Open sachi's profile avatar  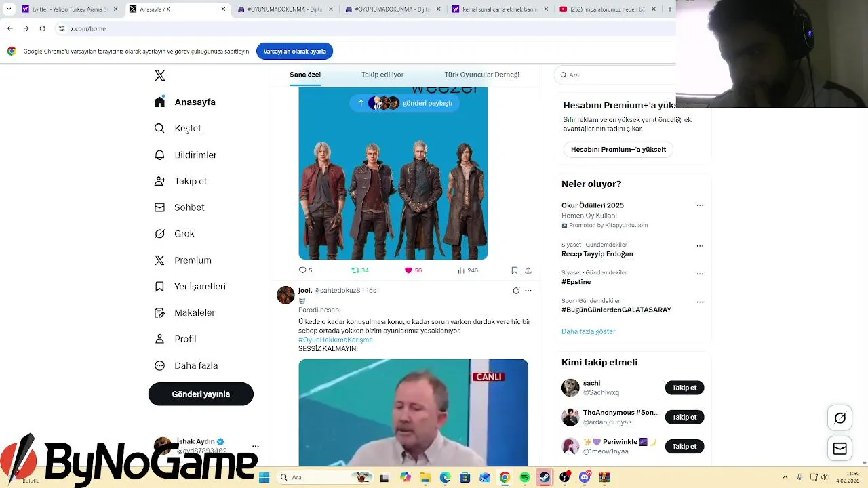570,388
